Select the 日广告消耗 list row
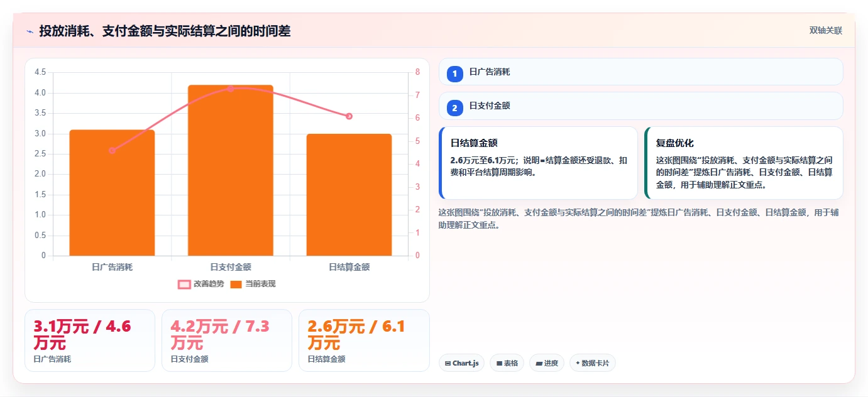868x397 pixels. (640, 72)
